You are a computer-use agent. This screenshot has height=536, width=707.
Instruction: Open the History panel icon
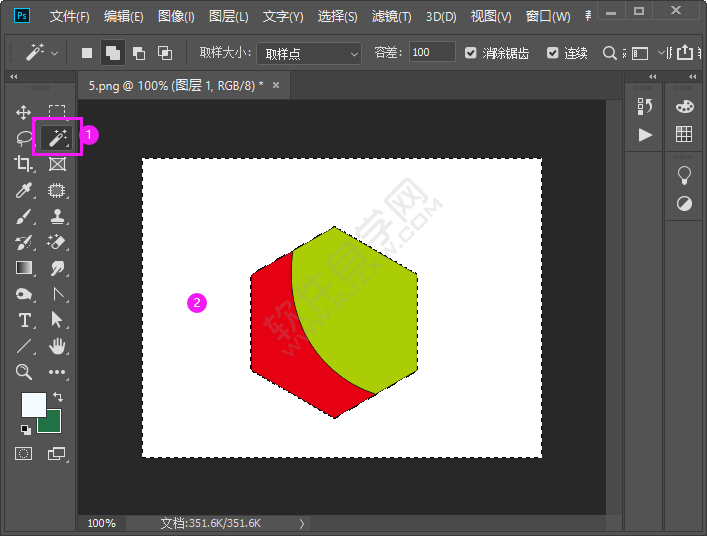click(645, 106)
